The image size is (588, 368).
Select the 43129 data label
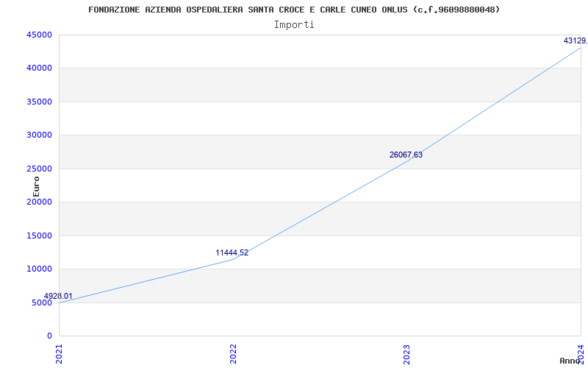pos(576,40)
